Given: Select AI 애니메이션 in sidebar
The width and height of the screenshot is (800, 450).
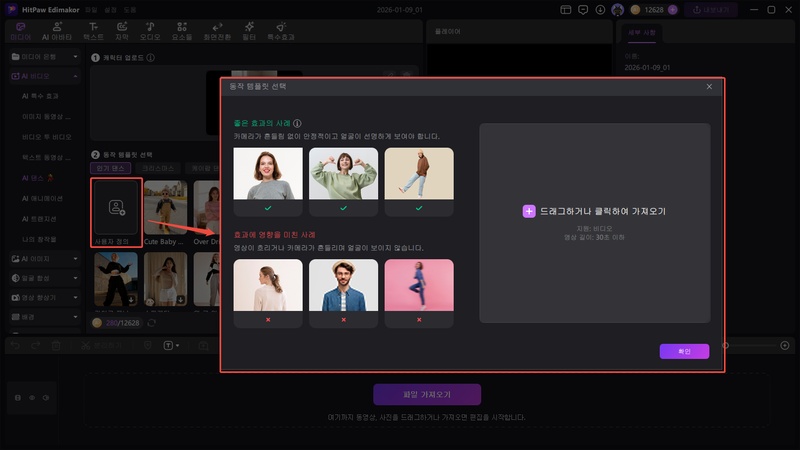Looking at the screenshot, I should [x=42, y=198].
